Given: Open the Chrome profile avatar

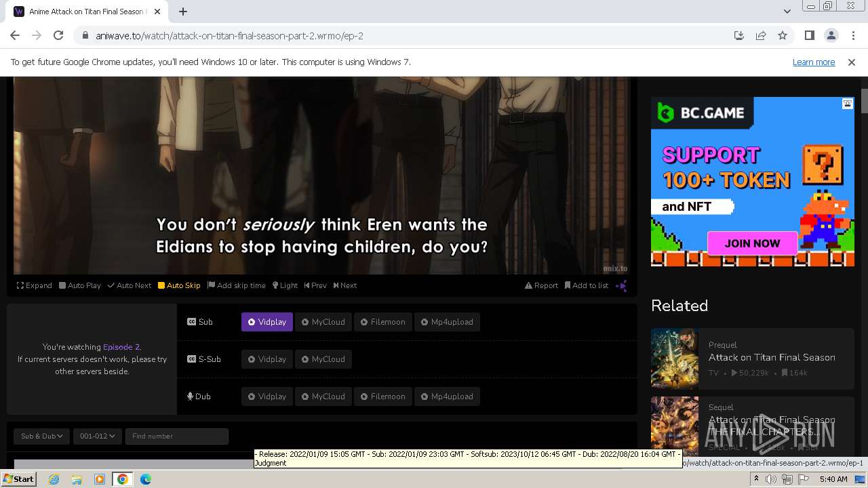Looking at the screenshot, I should (831, 35).
